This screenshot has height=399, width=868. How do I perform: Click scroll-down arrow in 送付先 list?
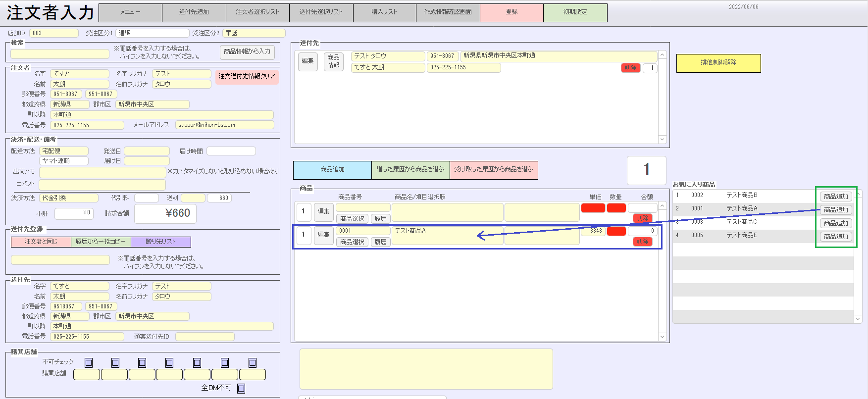(663, 140)
